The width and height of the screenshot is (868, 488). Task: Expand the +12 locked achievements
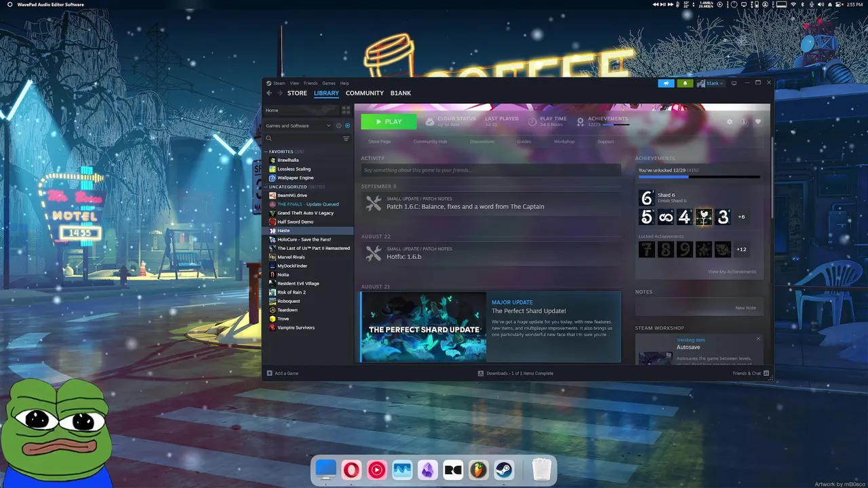click(x=741, y=249)
